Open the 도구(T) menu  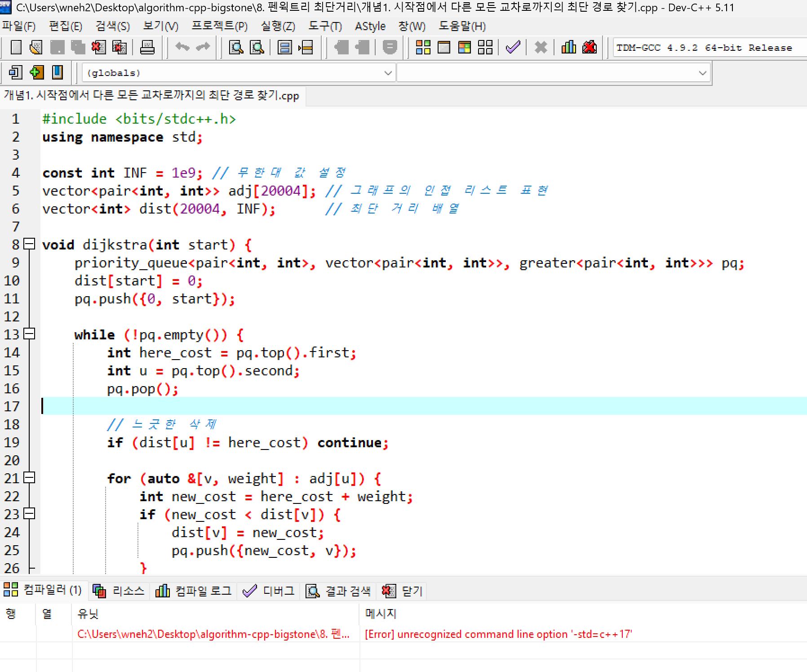[x=325, y=26]
